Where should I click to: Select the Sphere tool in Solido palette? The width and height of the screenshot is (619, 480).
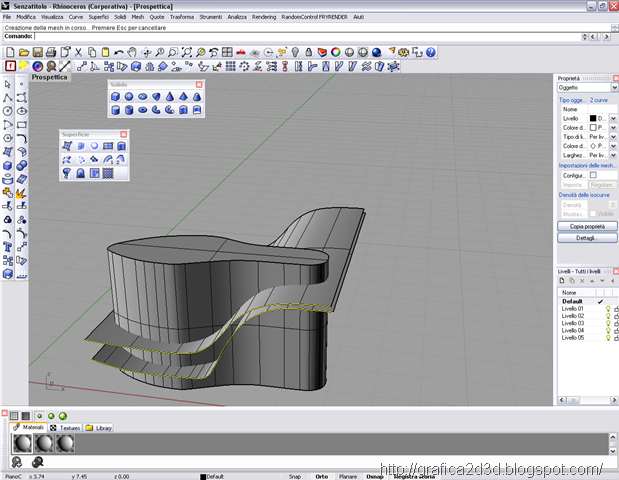coord(129,97)
